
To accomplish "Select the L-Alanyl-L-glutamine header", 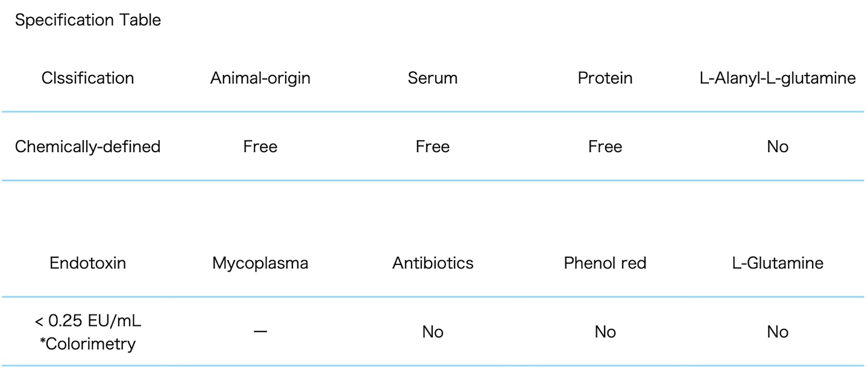I will tap(778, 78).
